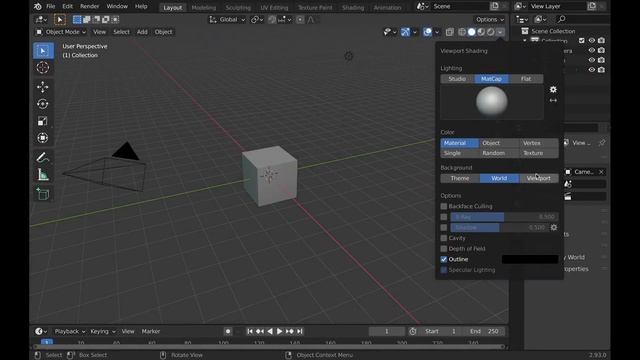Open the Options dropdown

[x=489, y=20]
